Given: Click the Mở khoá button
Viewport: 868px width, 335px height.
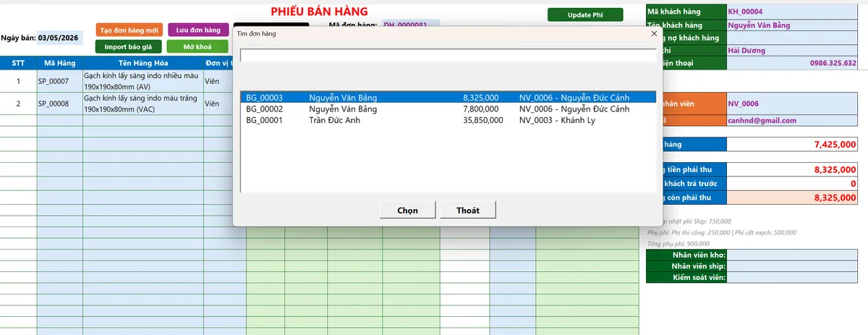Looking at the screenshot, I should pos(197,47).
